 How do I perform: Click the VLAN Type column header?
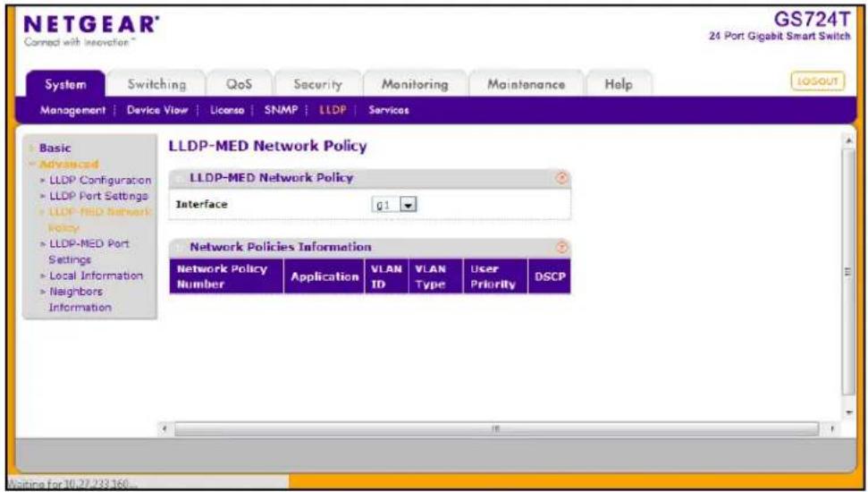435,276
